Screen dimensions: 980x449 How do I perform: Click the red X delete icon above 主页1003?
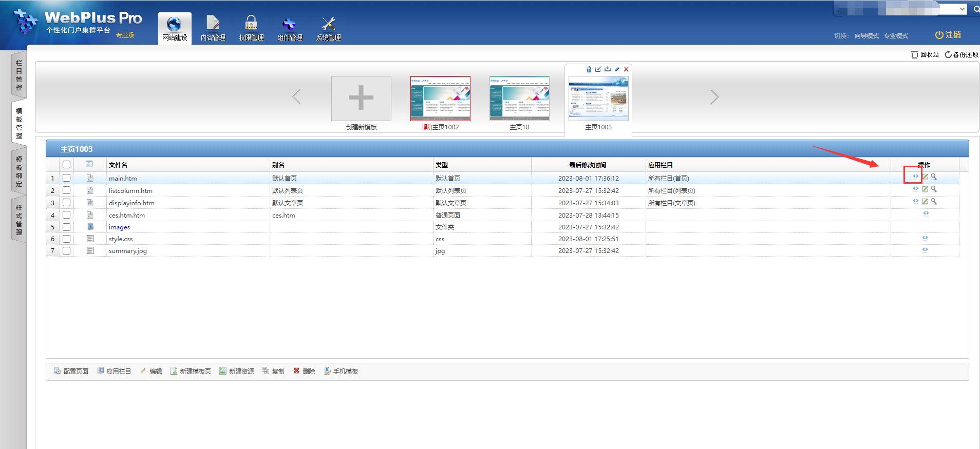pyautogui.click(x=626, y=69)
